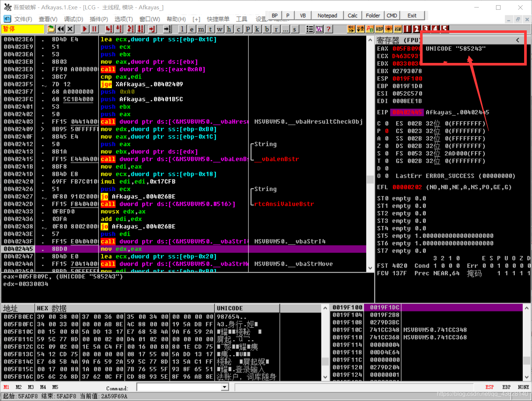Restart the program with the rewind icon
Viewport: 532px width, 401px height.
click(x=61, y=29)
